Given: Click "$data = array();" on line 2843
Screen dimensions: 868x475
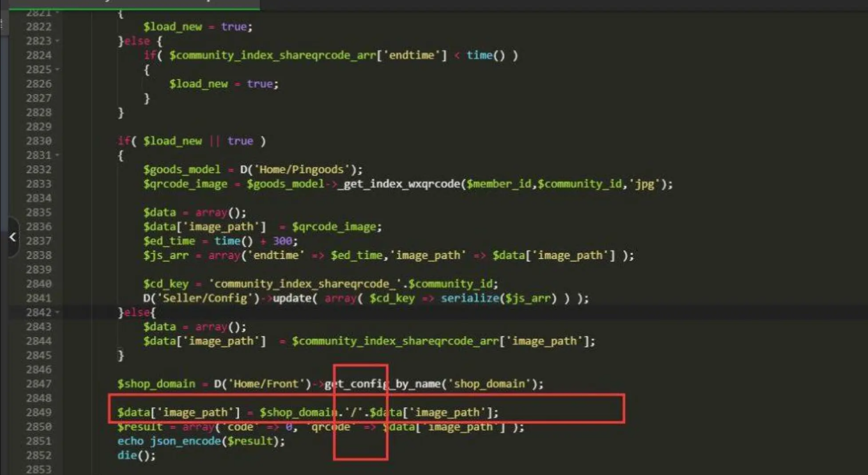Looking at the screenshot, I should point(195,327).
